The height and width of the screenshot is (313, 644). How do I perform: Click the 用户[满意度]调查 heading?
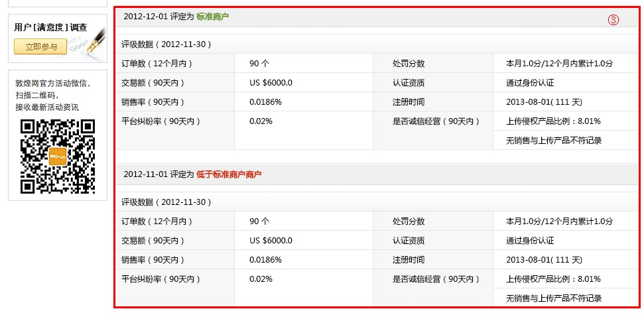50,28
